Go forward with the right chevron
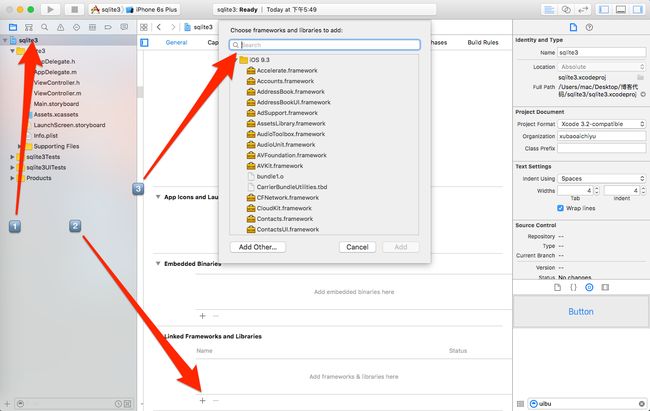Viewport: 650px width, 411px height. click(173, 27)
